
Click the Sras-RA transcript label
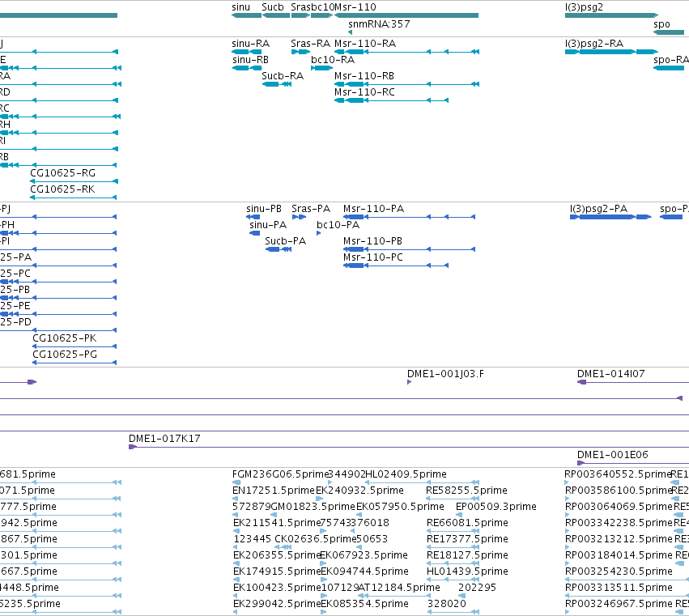(310, 44)
